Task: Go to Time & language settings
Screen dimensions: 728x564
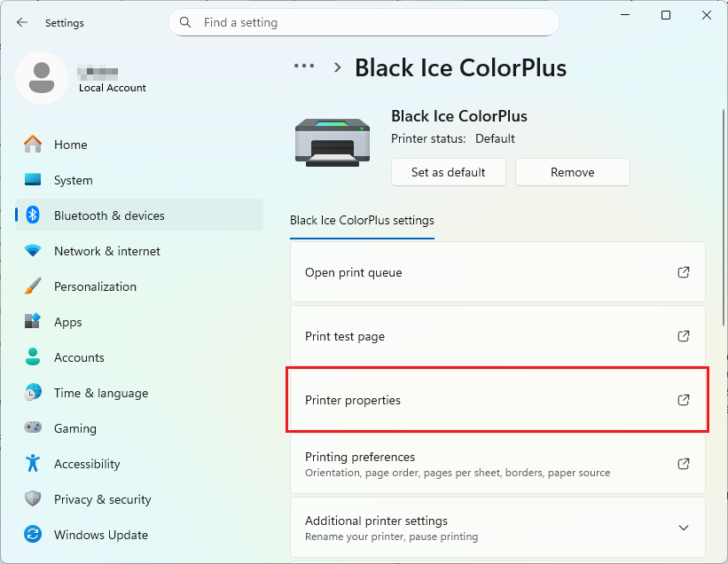Action: (x=100, y=393)
